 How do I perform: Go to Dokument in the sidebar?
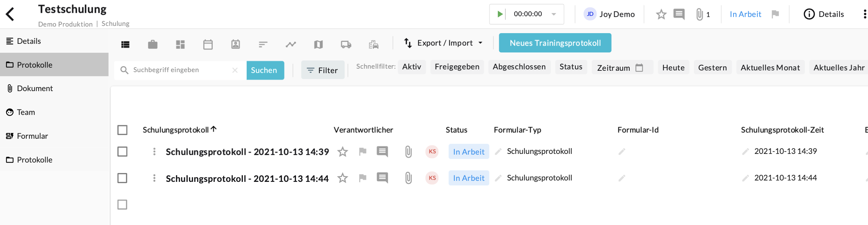click(34, 88)
